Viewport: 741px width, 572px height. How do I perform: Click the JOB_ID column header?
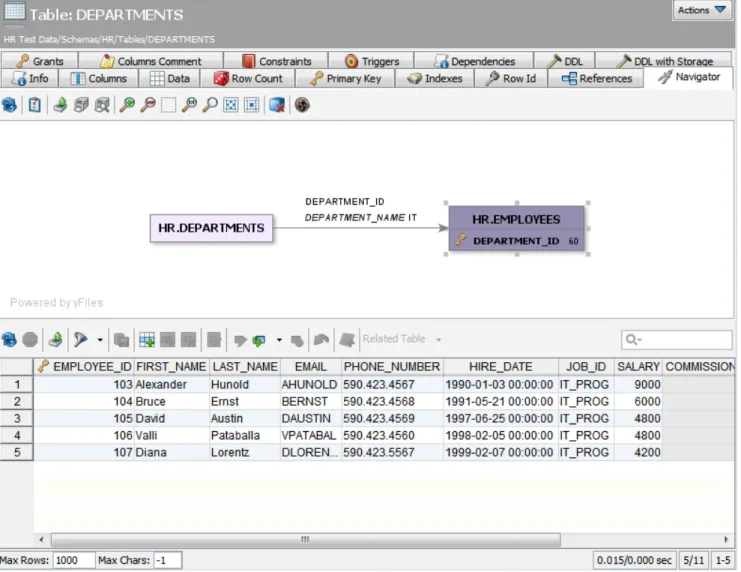pos(586,366)
